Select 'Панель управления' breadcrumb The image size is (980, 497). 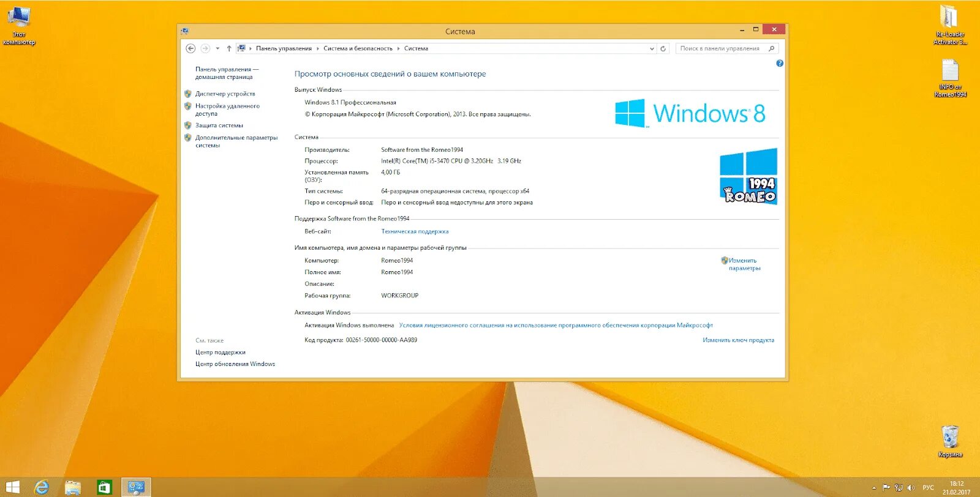click(284, 48)
